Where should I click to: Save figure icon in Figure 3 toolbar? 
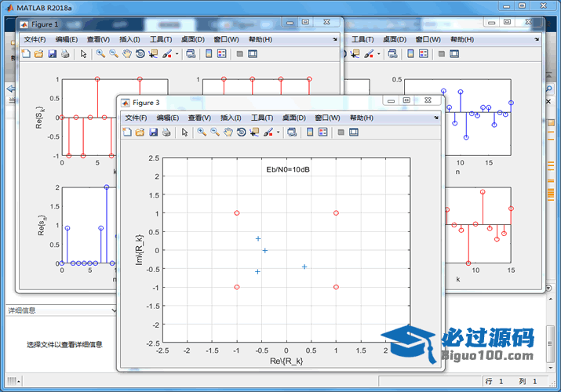tap(153, 132)
